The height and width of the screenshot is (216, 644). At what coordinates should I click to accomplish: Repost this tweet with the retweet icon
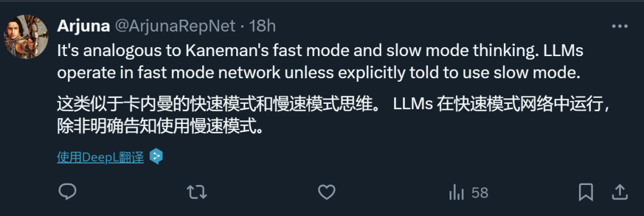coord(197,192)
